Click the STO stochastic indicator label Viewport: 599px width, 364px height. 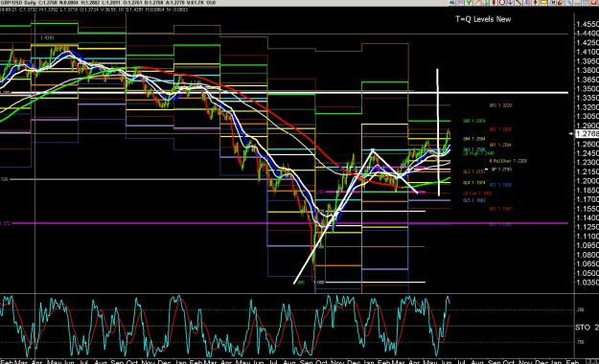pyautogui.click(x=587, y=328)
